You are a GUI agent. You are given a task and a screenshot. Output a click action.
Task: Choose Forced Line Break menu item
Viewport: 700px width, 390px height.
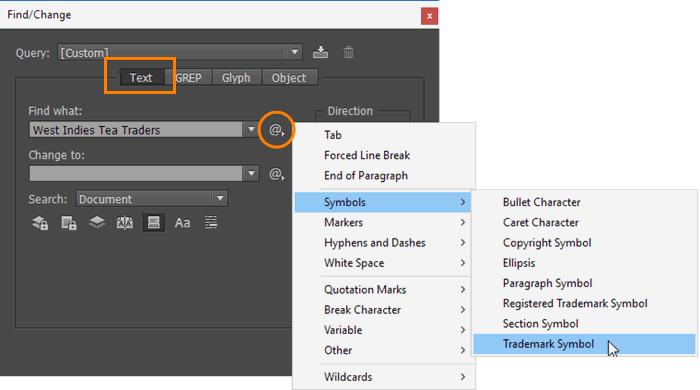click(x=384, y=155)
